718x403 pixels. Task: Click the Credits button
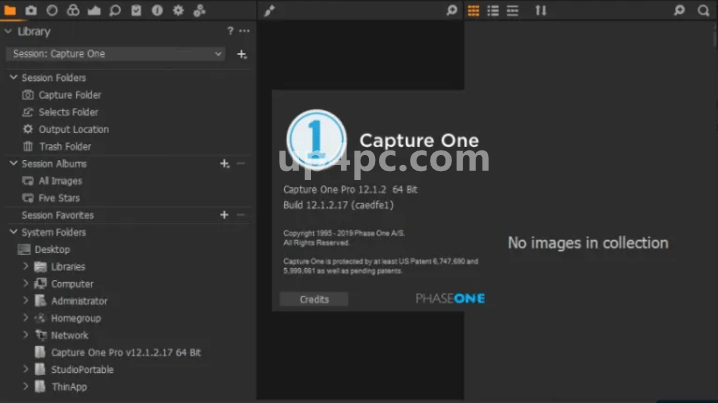click(x=313, y=299)
